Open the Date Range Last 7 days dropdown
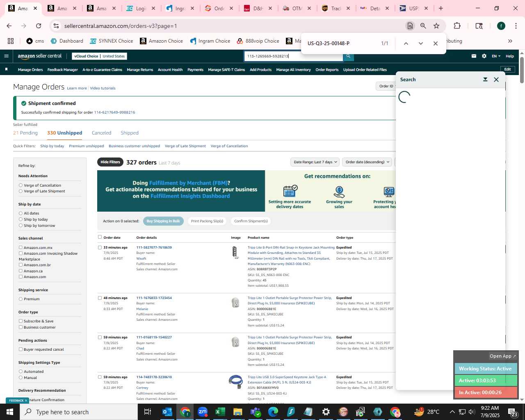The width and height of the screenshot is (525, 420). [x=315, y=162]
